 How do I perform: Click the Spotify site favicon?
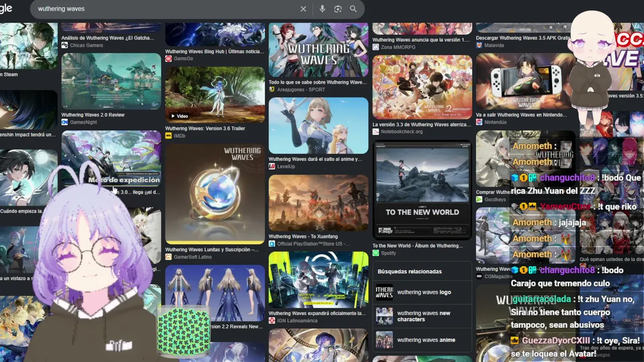pyautogui.click(x=376, y=253)
